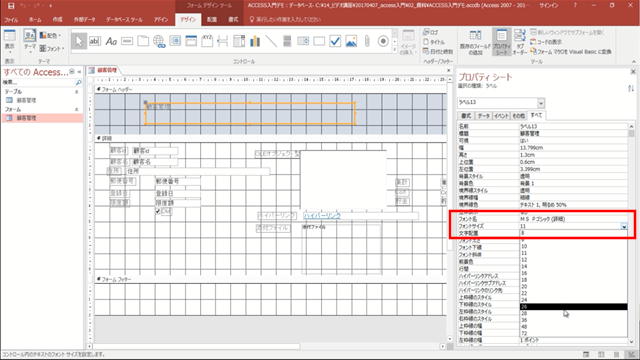The height and width of the screenshot is (360, 640).
Task: Open the 顧客管理 table in navigation pane
Action: pos(27,100)
